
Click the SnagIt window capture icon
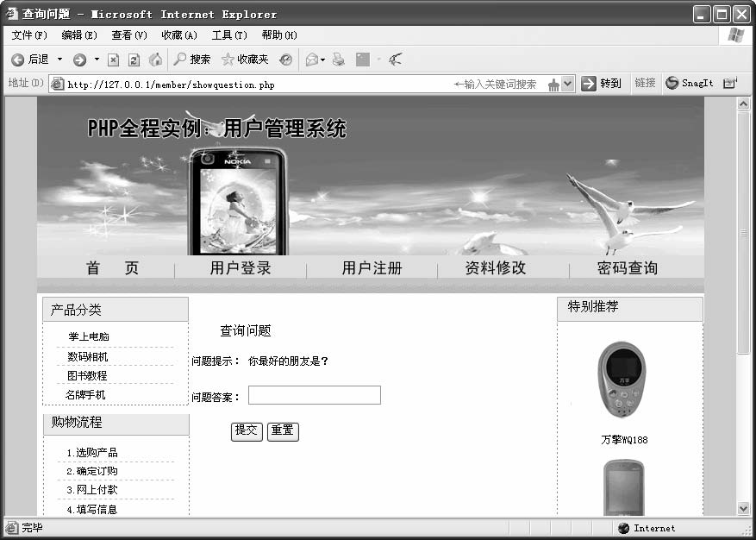[x=730, y=83]
